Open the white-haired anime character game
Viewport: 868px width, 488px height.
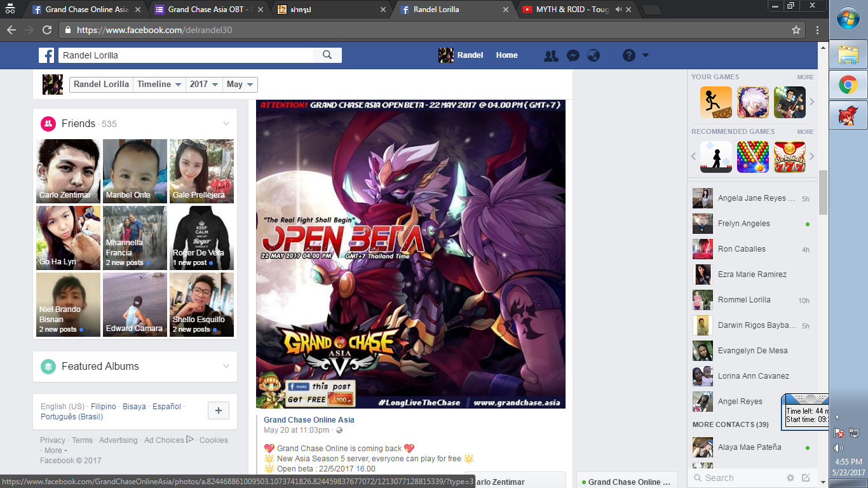pos(753,102)
